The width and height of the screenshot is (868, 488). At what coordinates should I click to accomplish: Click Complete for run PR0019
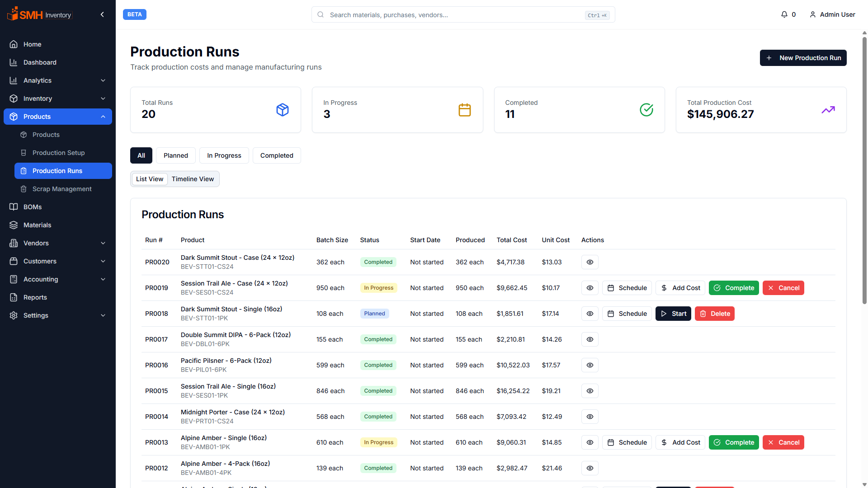coord(734,288)
